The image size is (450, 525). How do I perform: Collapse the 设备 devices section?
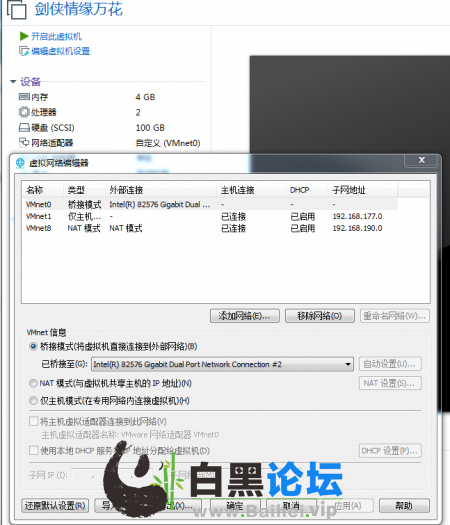coord(13,81)
